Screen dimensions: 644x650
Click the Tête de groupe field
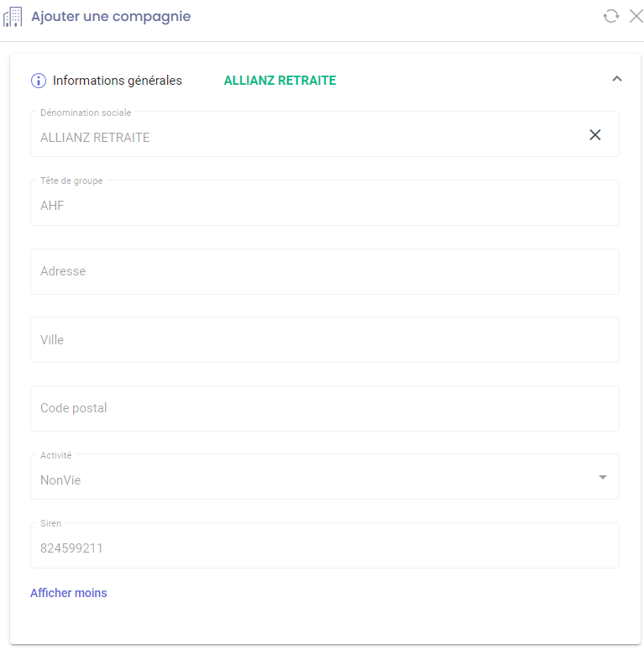tap(325, 203)
